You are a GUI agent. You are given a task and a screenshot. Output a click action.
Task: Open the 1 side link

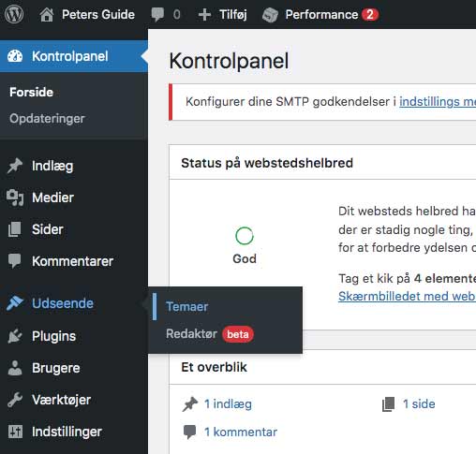419,404
